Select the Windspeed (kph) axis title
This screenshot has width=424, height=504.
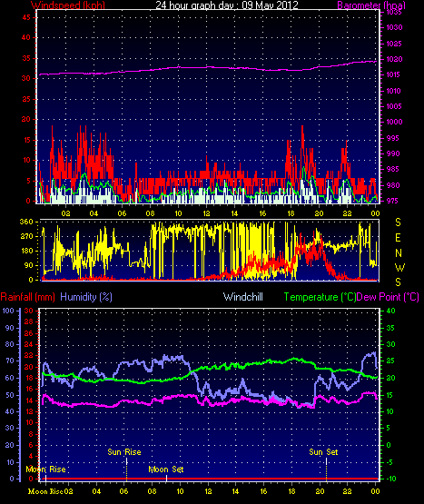68,5
